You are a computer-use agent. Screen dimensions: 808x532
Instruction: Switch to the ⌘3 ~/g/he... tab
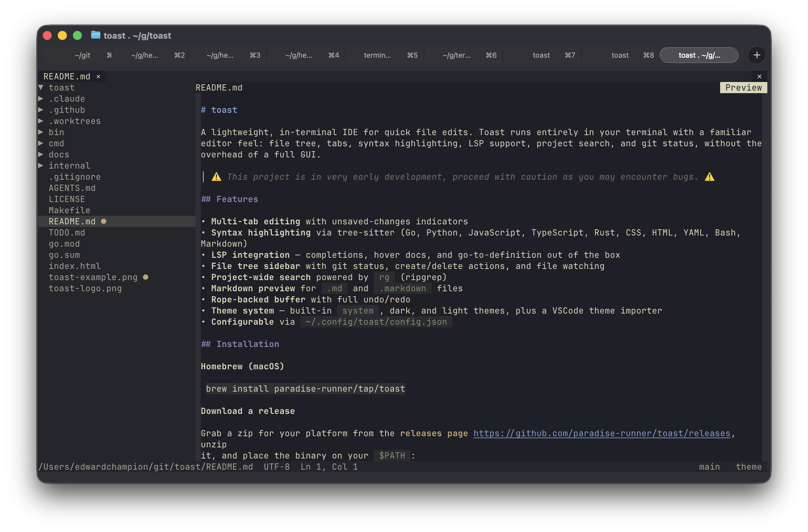coord(228,55)
